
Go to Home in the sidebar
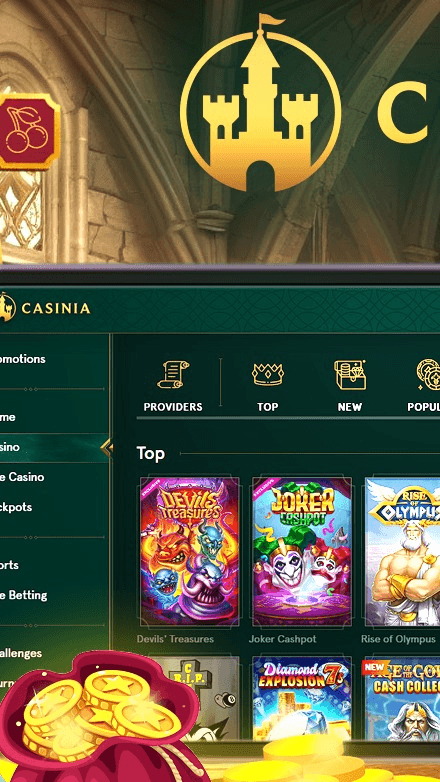point(7,416)
